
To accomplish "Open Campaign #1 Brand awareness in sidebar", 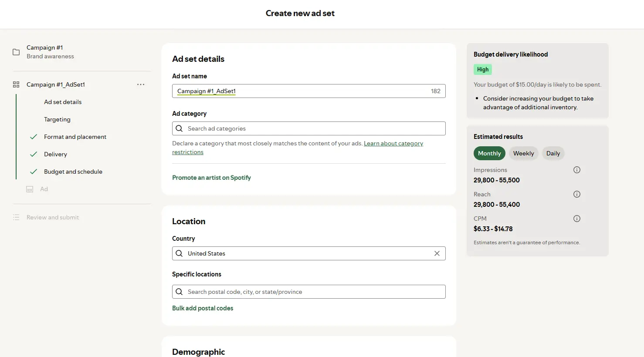I will click(50, 52).
